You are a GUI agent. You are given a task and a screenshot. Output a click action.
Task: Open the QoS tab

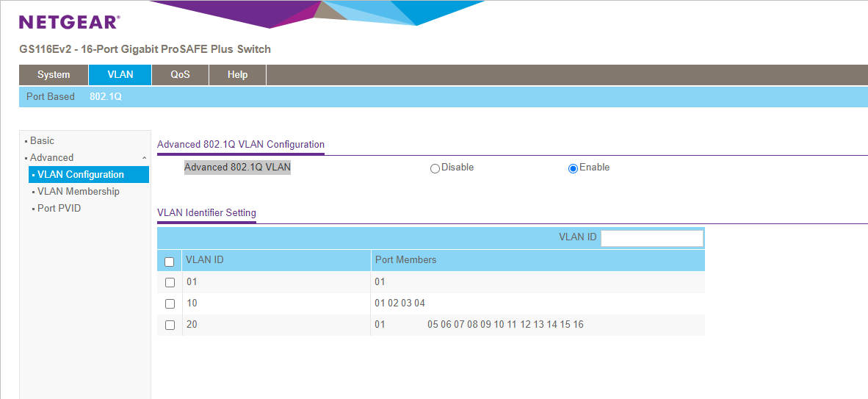[180, 75]
